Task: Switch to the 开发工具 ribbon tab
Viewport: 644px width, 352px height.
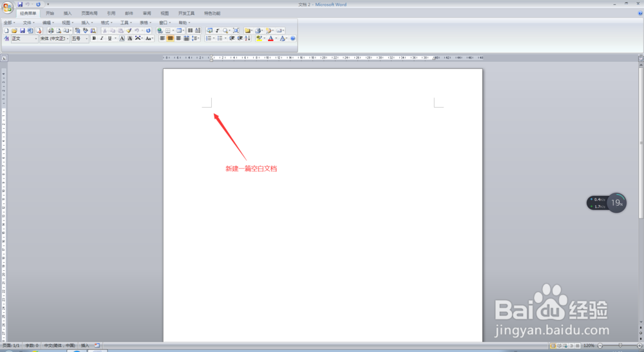Action: tap(187, 13)
